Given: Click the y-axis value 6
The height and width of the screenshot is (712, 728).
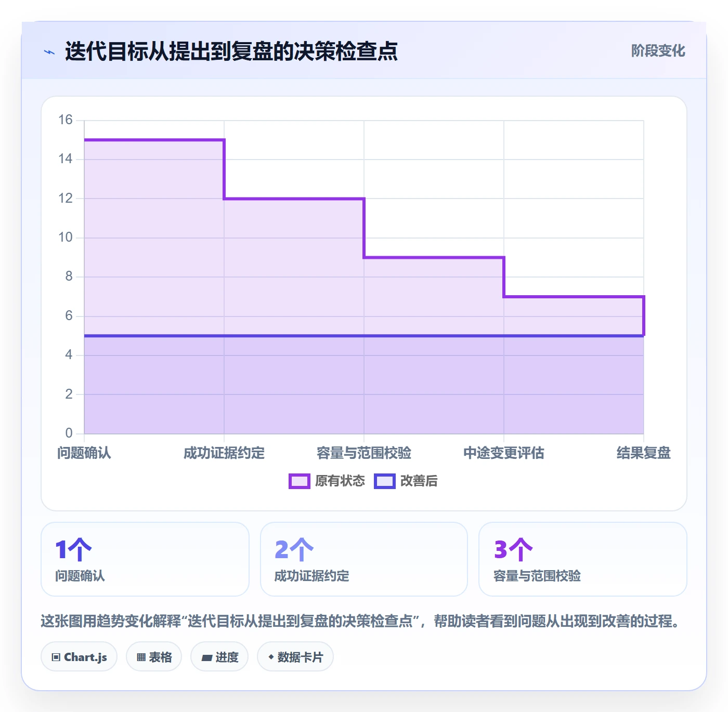Looking at the screenshot, I should click(69, 316).
